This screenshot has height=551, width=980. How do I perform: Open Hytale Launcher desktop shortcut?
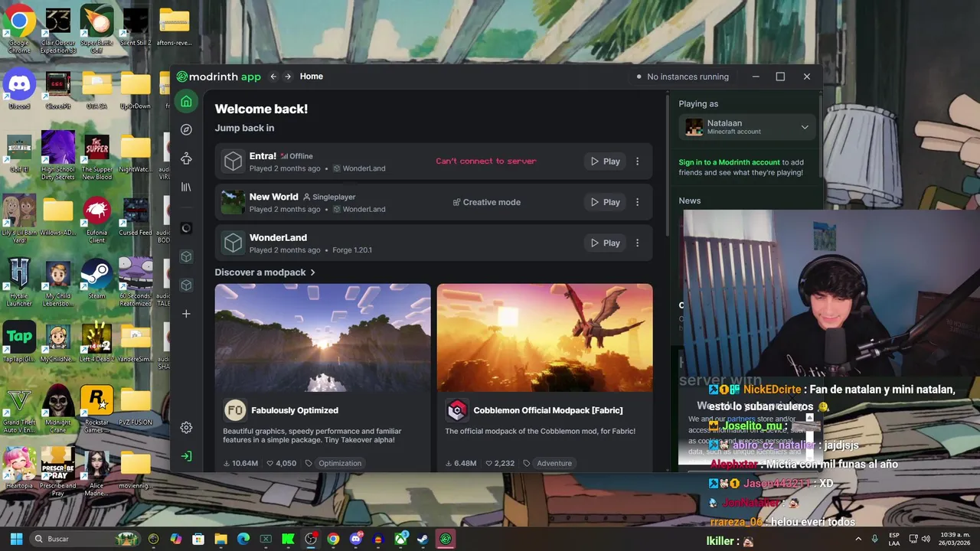click(x=19, y=282)
